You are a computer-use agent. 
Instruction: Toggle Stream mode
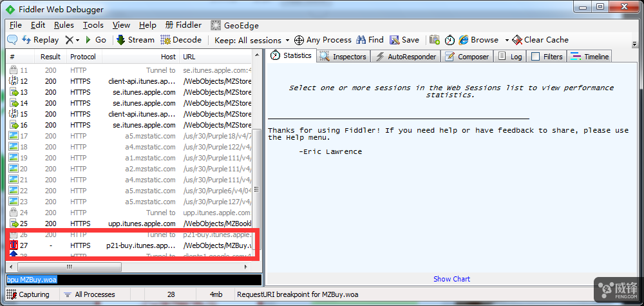(x=135, y=40)
